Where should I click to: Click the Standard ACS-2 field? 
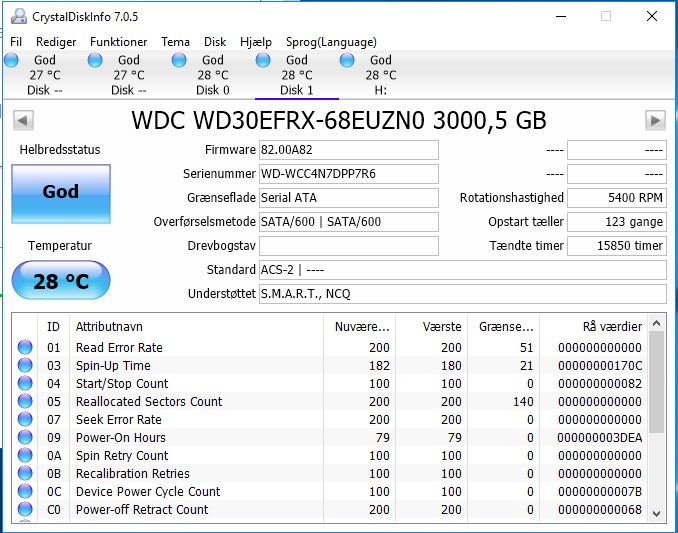(463, 270)
